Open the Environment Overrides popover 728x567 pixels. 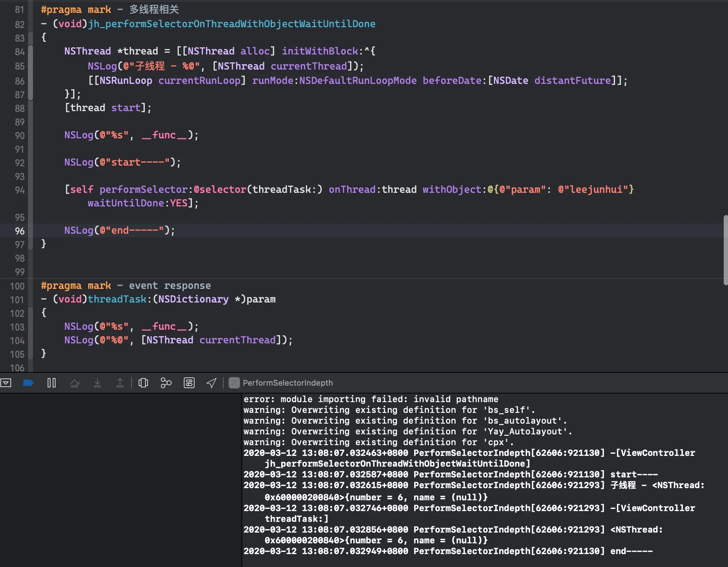coord(189,383)
